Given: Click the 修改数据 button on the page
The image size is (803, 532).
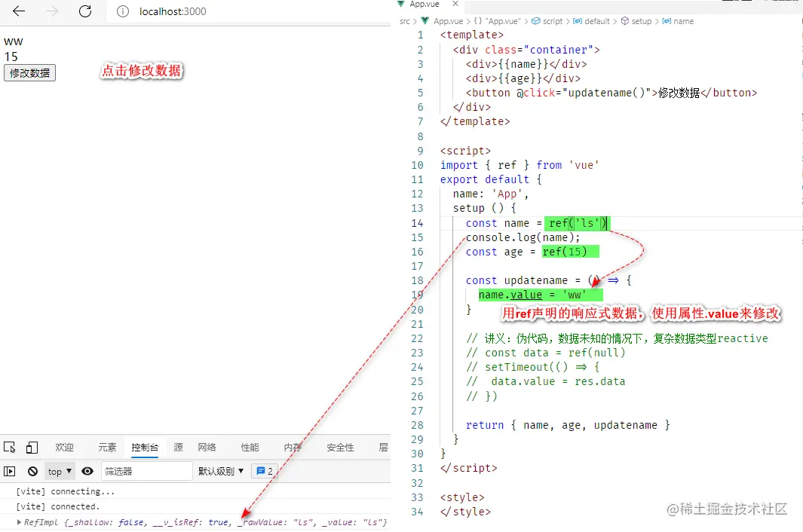Looking at the screenshot, I should point(29,72).
